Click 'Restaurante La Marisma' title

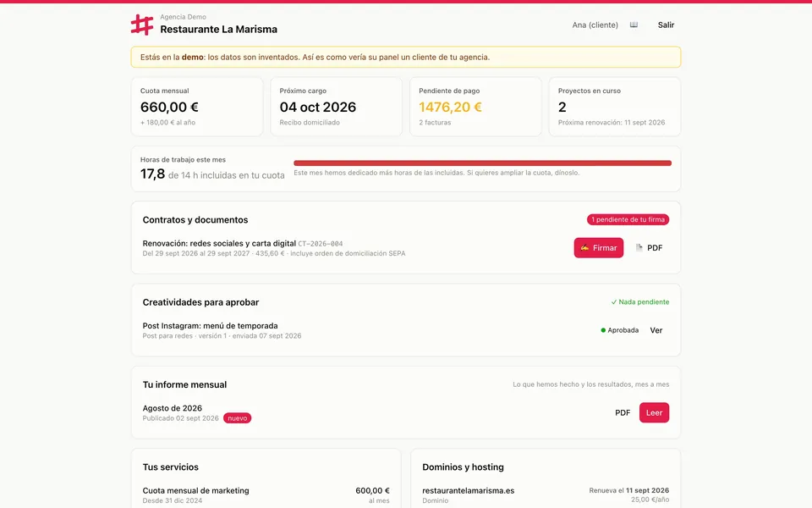point(218,30)
